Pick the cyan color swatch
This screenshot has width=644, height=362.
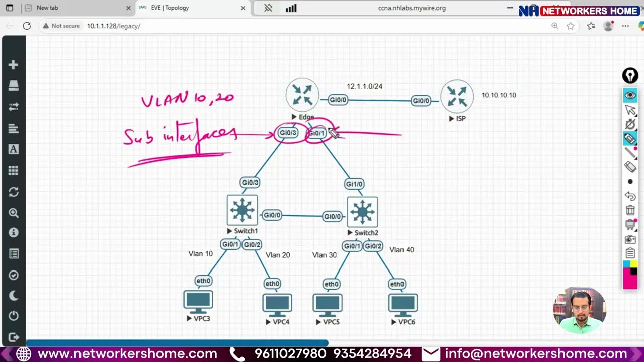[627, 264]
